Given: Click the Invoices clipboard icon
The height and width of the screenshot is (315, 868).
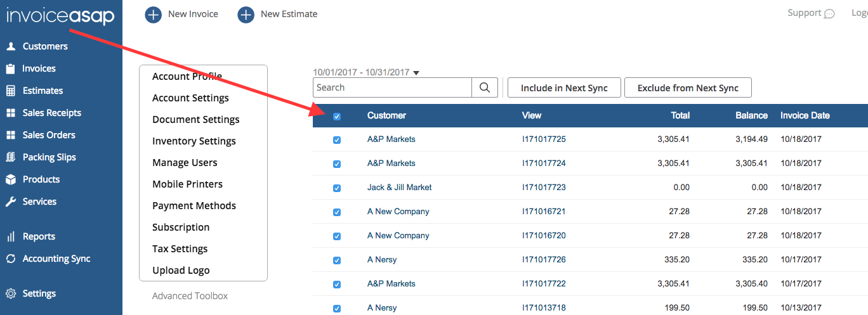Looking at the screenshot, I should point(10,68).
